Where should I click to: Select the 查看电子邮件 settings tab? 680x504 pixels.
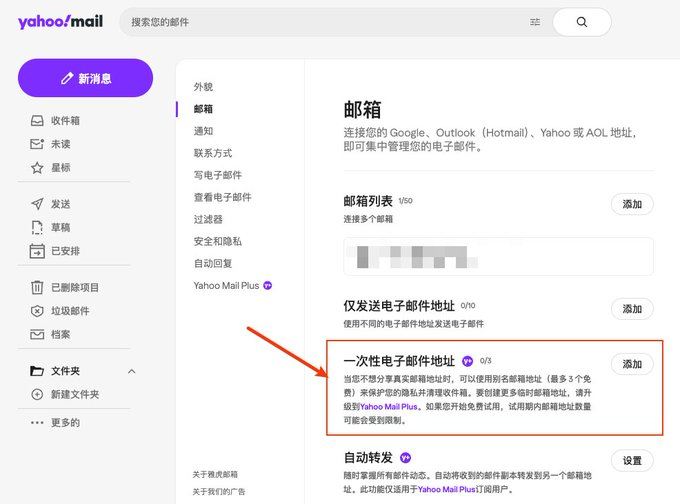pyautogui.click(x=222, y=197)
